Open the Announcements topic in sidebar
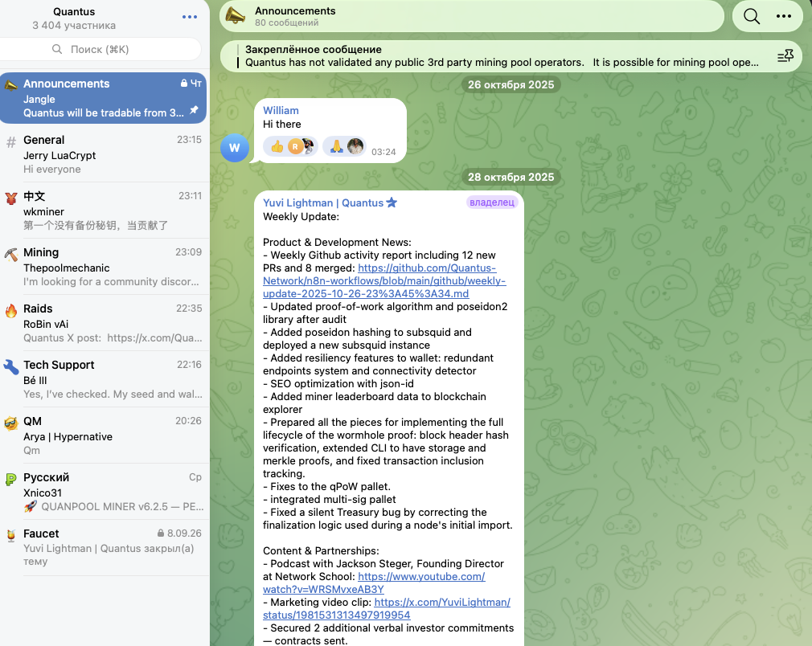This screenshot has width=812, height=646. (104, 98)
